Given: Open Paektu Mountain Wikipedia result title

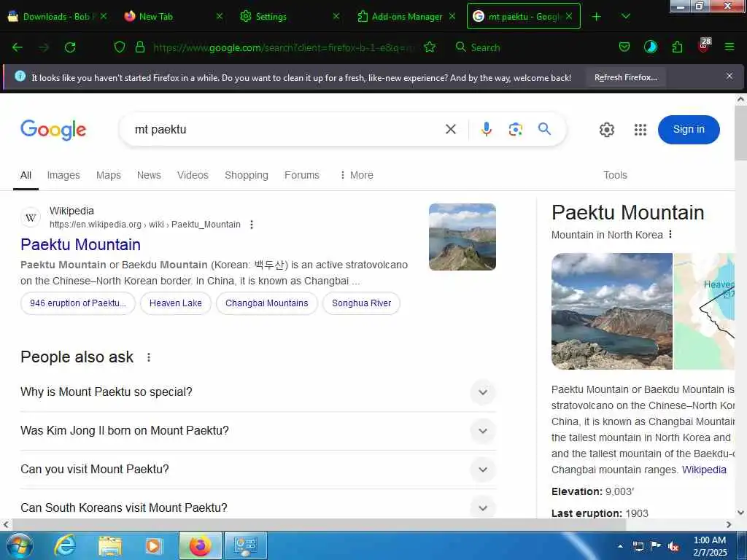Looking at the screenshot, I should click(80, 244).
